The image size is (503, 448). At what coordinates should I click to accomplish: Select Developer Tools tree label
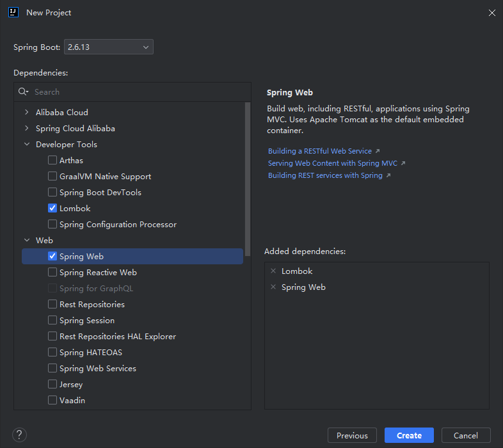point(67,145)
